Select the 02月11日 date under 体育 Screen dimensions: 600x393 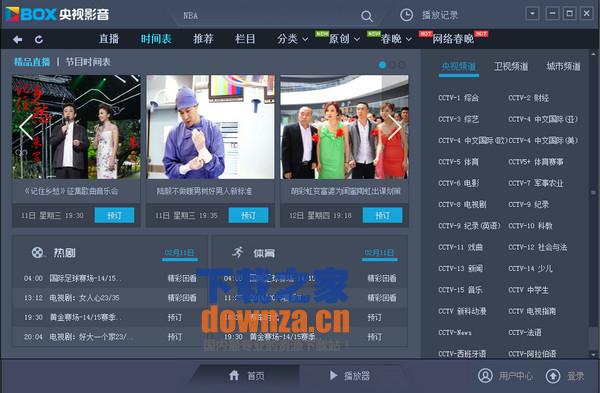point(380,253)
